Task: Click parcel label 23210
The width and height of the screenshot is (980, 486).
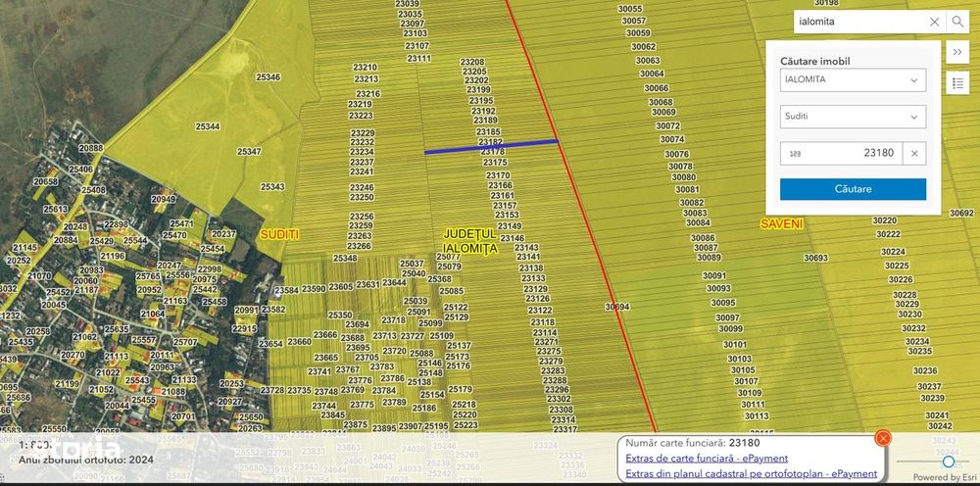Action: [365, 68]
